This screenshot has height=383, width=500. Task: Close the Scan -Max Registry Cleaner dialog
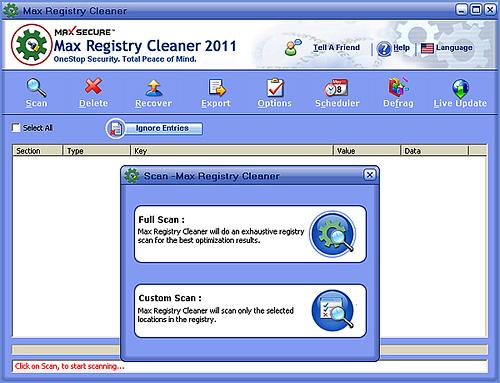370,175
